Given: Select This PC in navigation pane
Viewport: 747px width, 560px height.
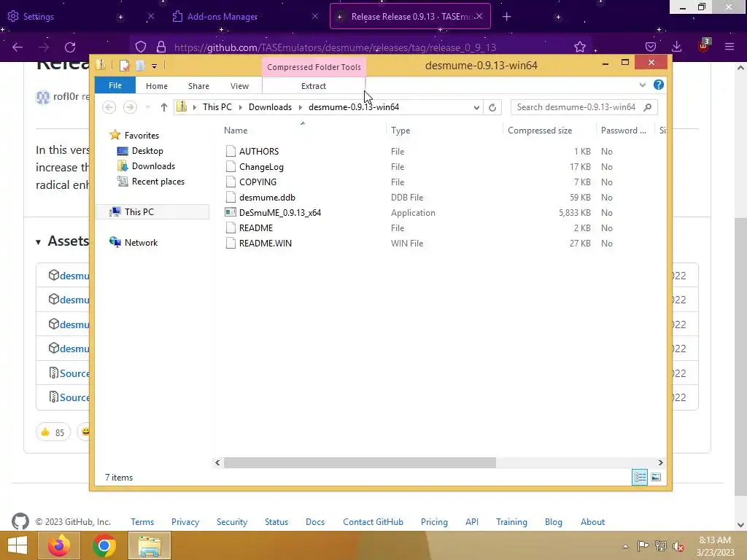Looking at the screenshot, I should pos(152,211).
